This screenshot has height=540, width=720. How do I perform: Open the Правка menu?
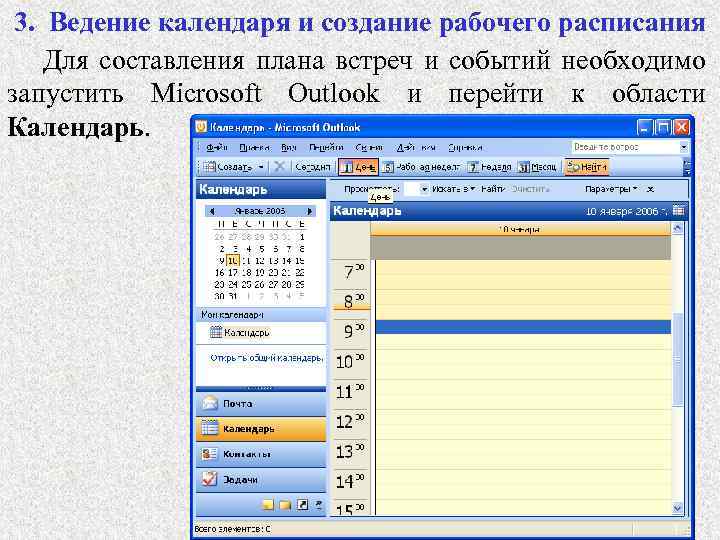click(x=254, y=147)
